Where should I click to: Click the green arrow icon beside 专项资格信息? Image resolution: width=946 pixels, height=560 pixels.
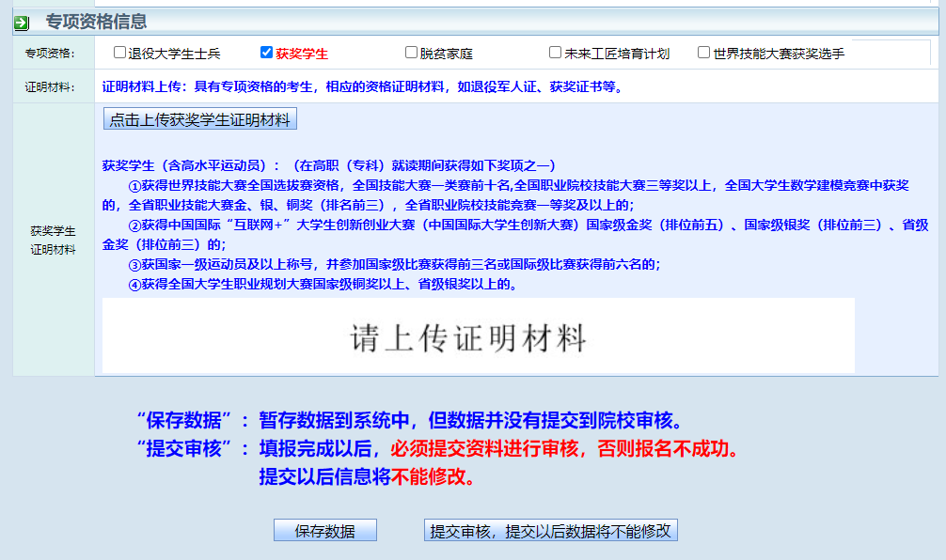tap(22, 22)
